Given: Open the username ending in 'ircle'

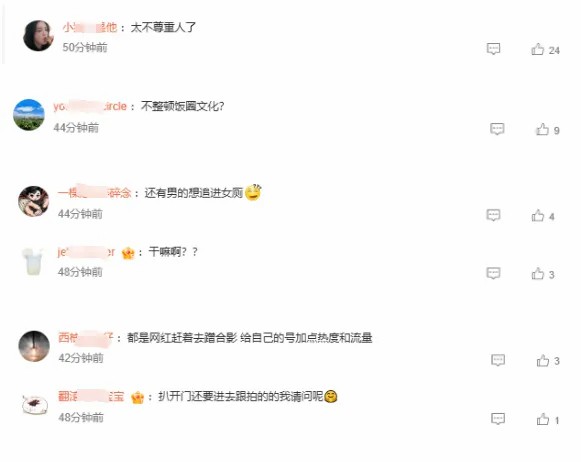Looking at the screenshot, I should pyautogui.click(x=90, y=106).
